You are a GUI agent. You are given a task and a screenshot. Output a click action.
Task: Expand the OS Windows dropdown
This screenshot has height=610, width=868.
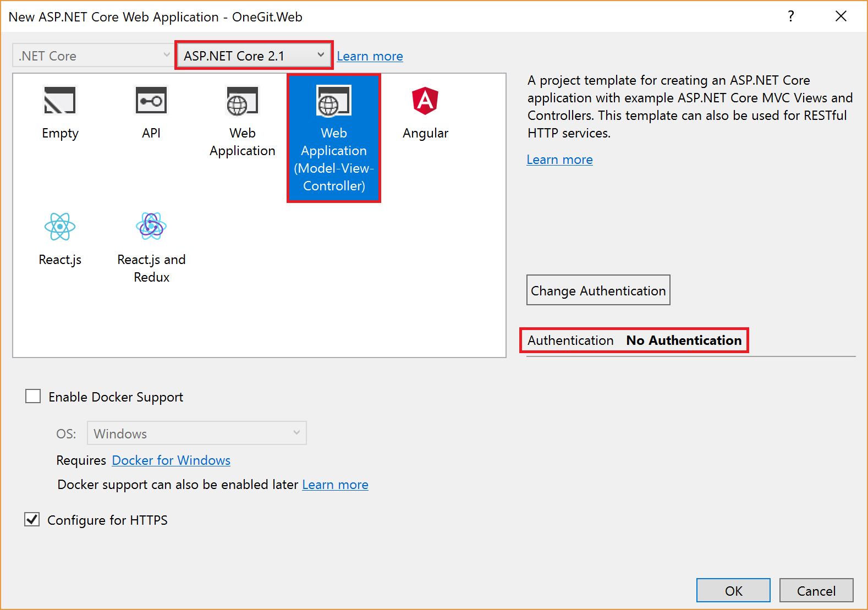pyautogui.click(x=196, y=433)
